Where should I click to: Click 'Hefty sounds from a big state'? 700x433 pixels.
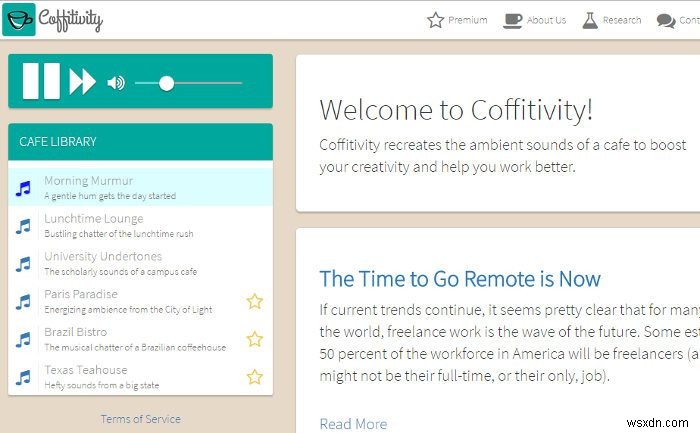coord(102,386)
